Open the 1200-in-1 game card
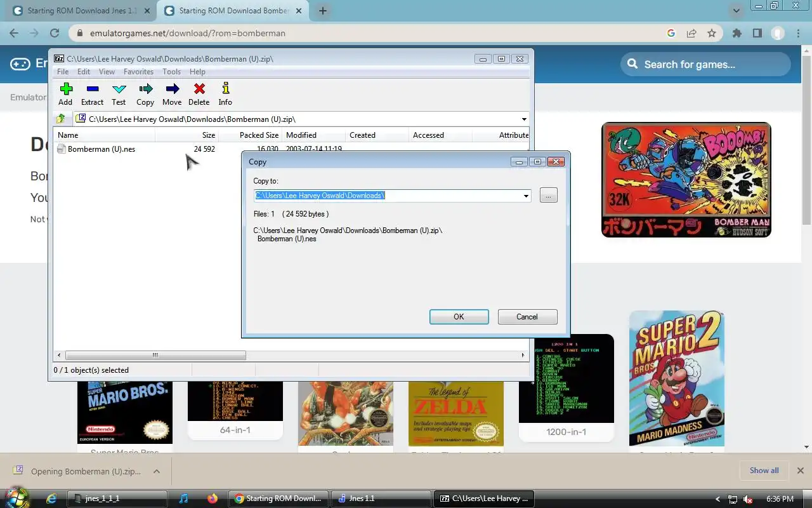This screenshot has height=508, width=812. point(566,387)
